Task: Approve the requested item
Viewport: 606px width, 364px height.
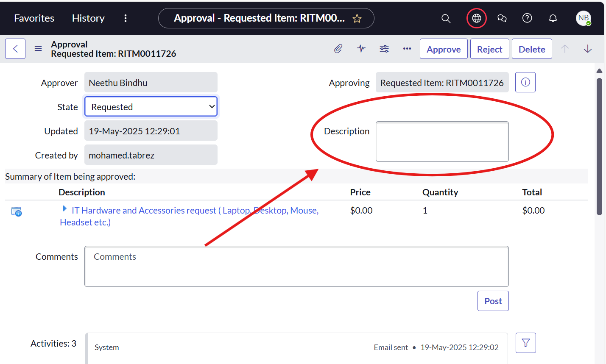Action: 444,49
